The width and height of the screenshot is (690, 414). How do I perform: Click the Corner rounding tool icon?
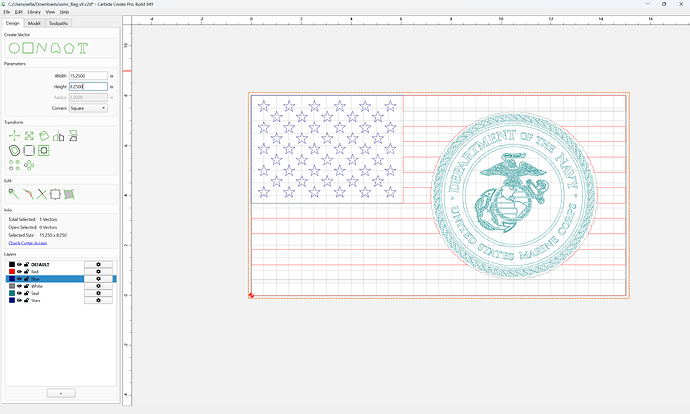[x=29, y=150]
